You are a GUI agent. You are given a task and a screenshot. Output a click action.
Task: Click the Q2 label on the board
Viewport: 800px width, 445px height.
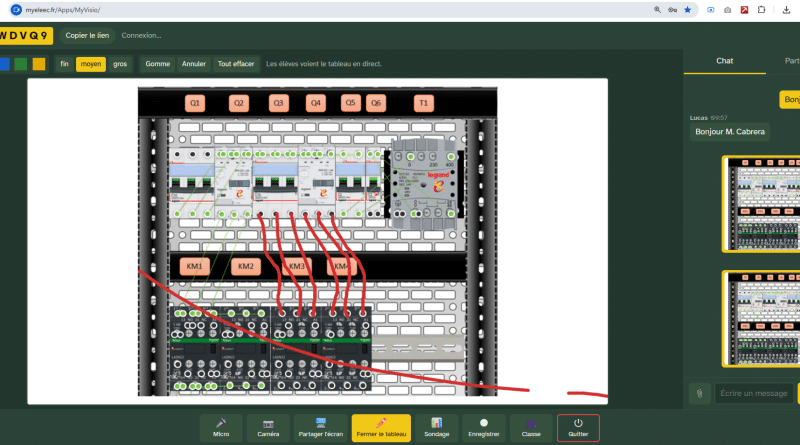[x=239, y=103]
